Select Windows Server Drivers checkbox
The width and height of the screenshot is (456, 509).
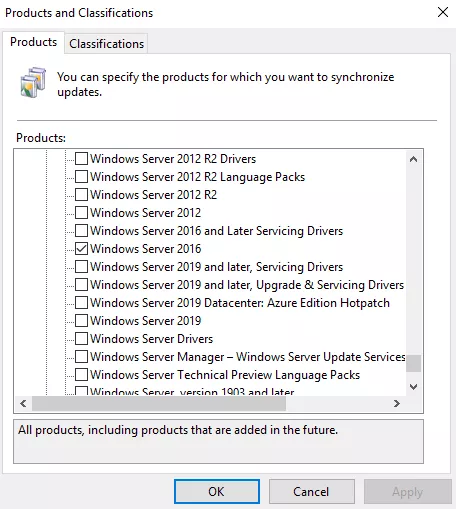81,339
